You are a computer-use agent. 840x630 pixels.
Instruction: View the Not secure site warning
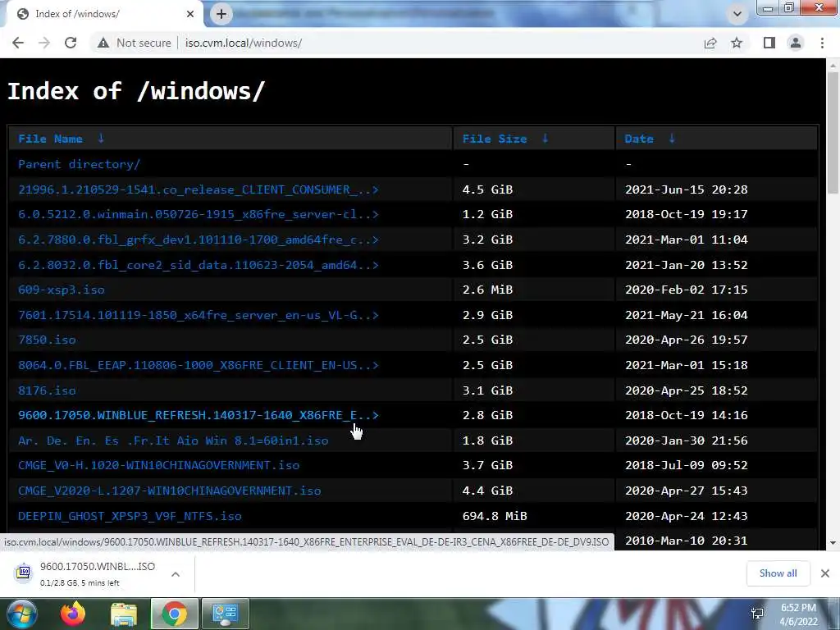[x=134, y=43]
